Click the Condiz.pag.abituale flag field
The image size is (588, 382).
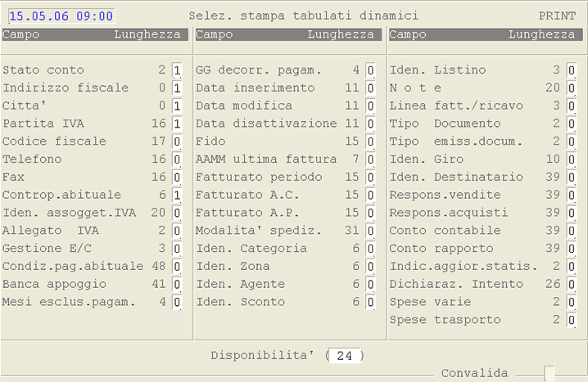pyautogui.click(x=177, y=267)
